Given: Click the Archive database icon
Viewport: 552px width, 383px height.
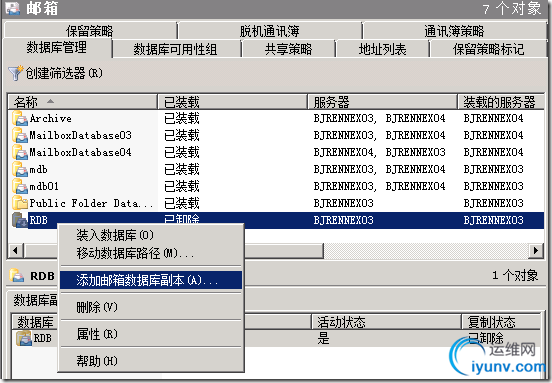Looking at the screenshot, I should (20, 119).
